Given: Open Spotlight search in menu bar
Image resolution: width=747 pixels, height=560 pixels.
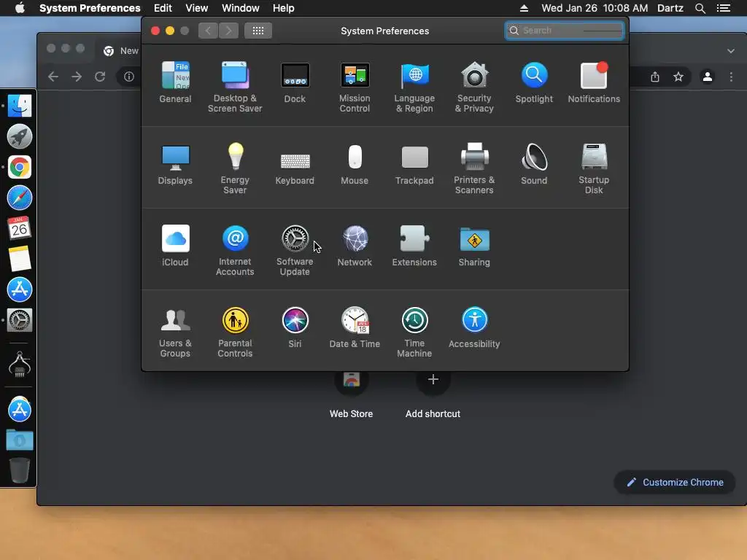Looking at the screenshot, I should [700, 8].
